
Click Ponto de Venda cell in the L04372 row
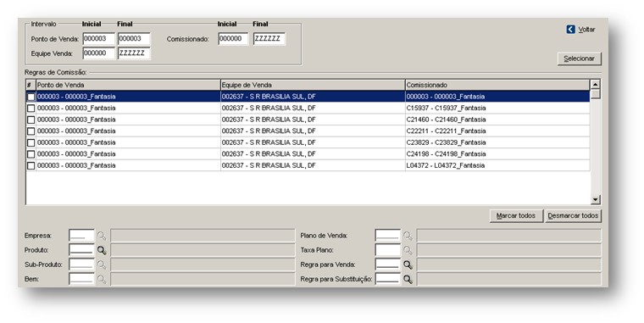(x=128, y=165)
